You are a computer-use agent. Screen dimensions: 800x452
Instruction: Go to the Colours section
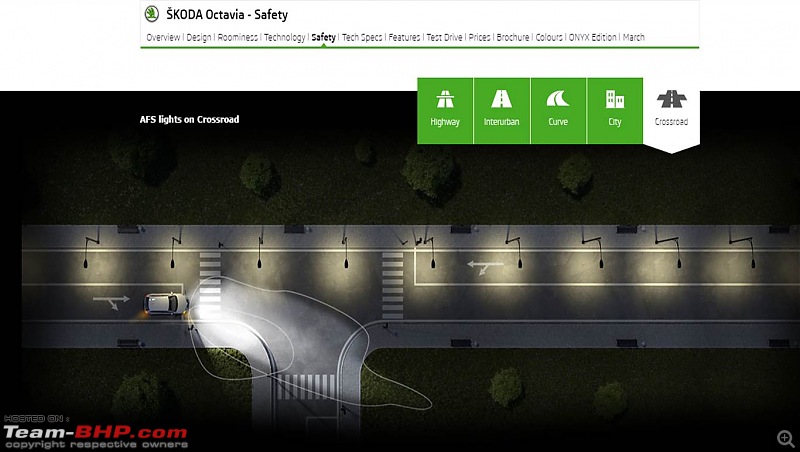pos(549,37)
